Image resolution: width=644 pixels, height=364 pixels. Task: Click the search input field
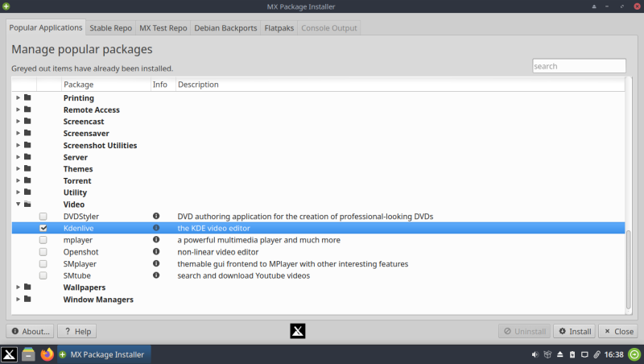point(579,66)
